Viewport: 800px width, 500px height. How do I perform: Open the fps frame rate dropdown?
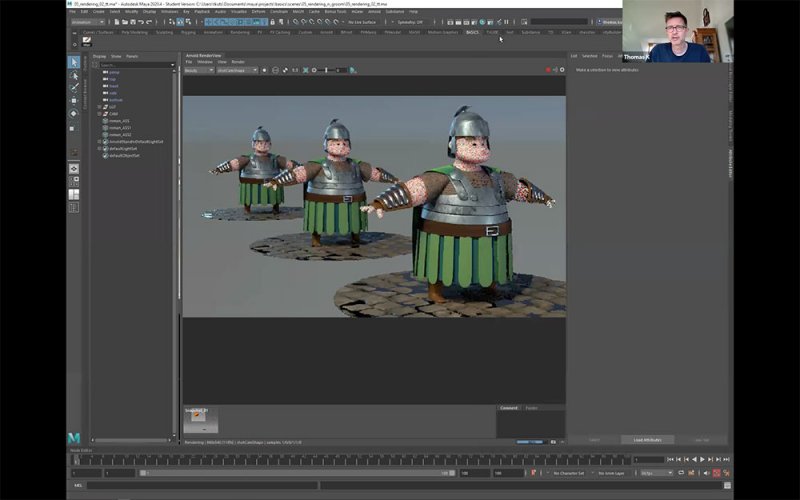click(657, 473)
